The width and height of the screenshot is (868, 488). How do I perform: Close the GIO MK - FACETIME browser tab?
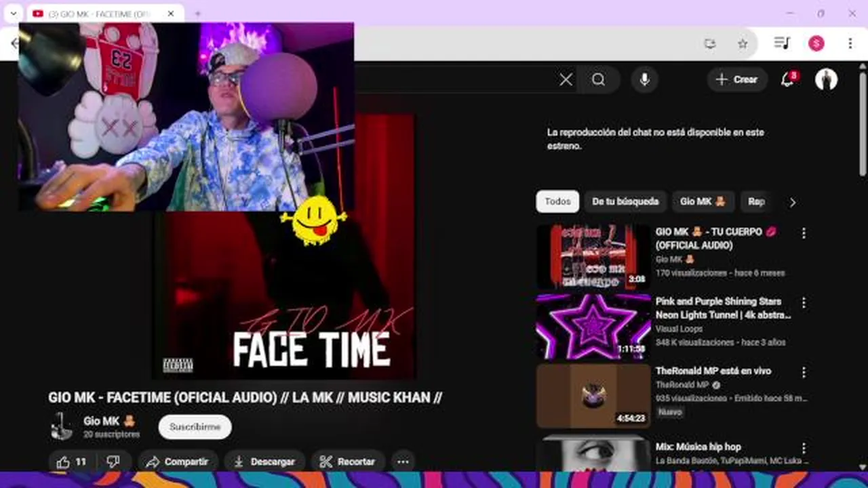pyautogui.click(x=171, y=14)
